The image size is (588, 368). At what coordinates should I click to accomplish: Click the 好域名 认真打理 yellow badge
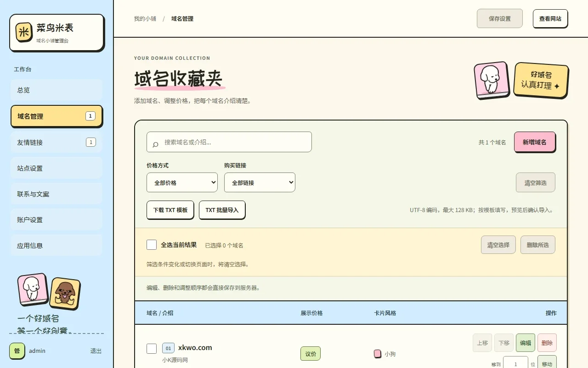[x=541, y=80]
